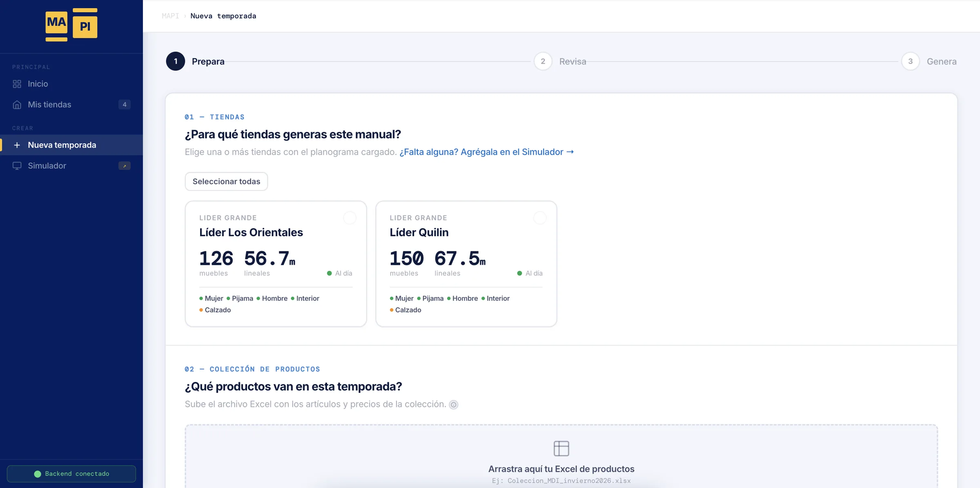Click the info icon after colección description
This screenshot has height=488, width=980.
[454, 405]
